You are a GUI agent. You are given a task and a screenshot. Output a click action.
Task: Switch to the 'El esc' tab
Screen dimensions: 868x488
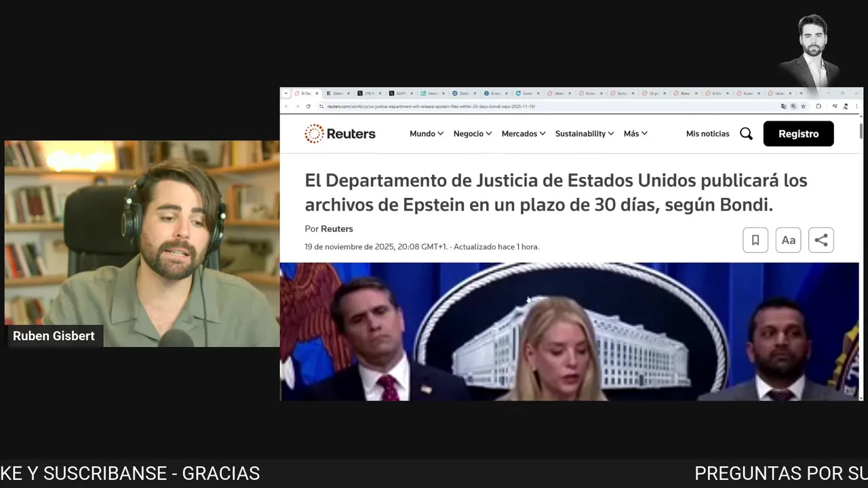496,94
